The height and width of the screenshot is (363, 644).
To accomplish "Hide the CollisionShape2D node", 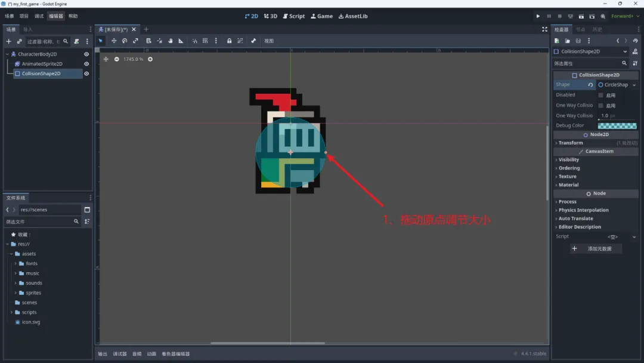I will click(86, 73).
